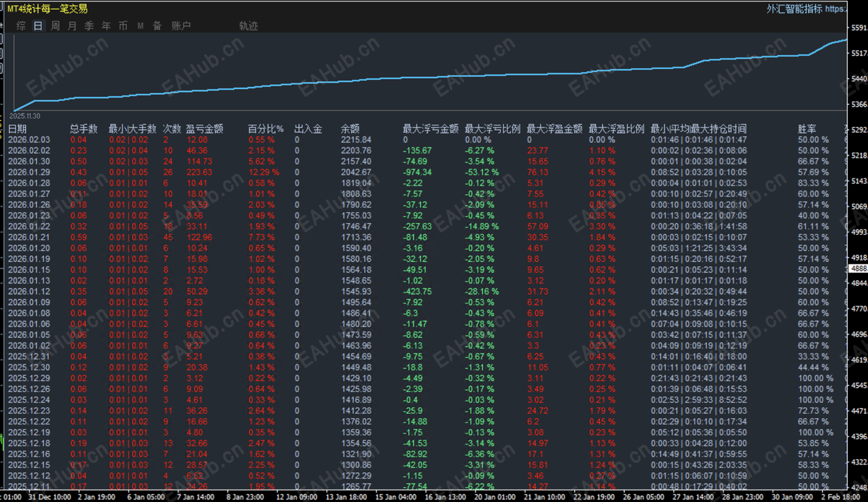
Task: Select the 日 daily statistics tab
Action: coord(38,25)
